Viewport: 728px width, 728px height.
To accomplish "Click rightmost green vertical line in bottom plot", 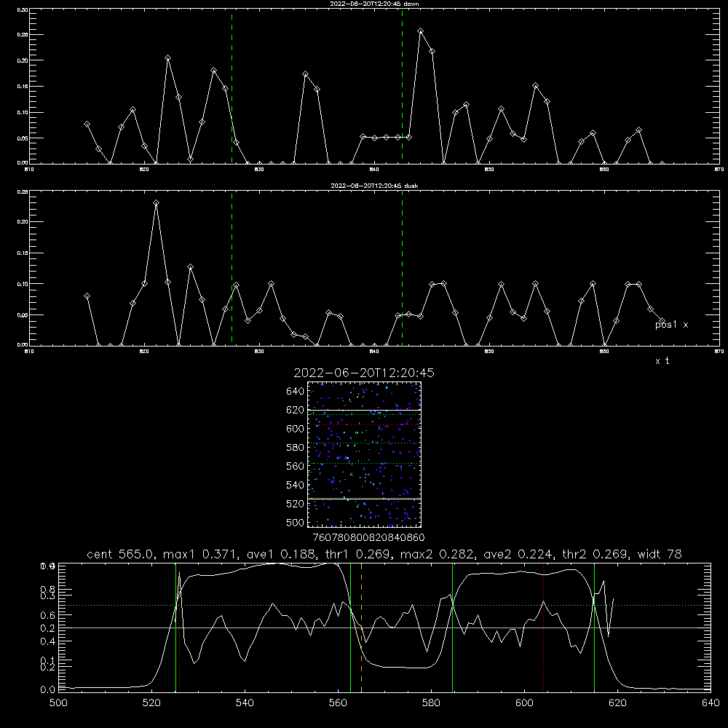I will (x=594, y=628).
